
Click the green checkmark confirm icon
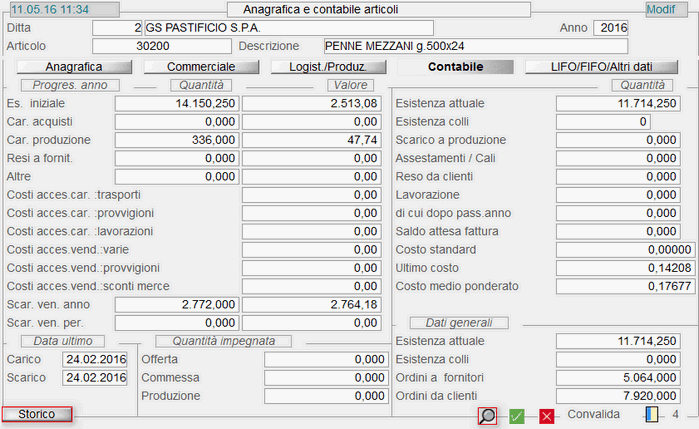pos(517,416)
